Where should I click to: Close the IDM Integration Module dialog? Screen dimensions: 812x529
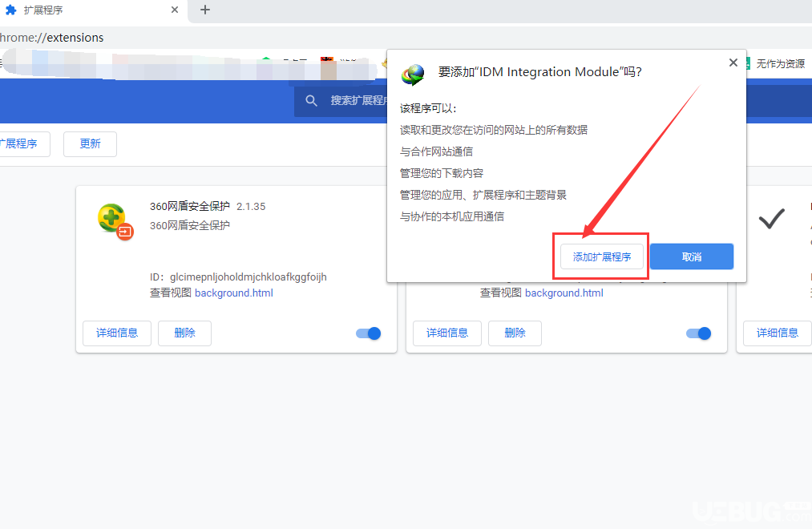click(733, 63)
